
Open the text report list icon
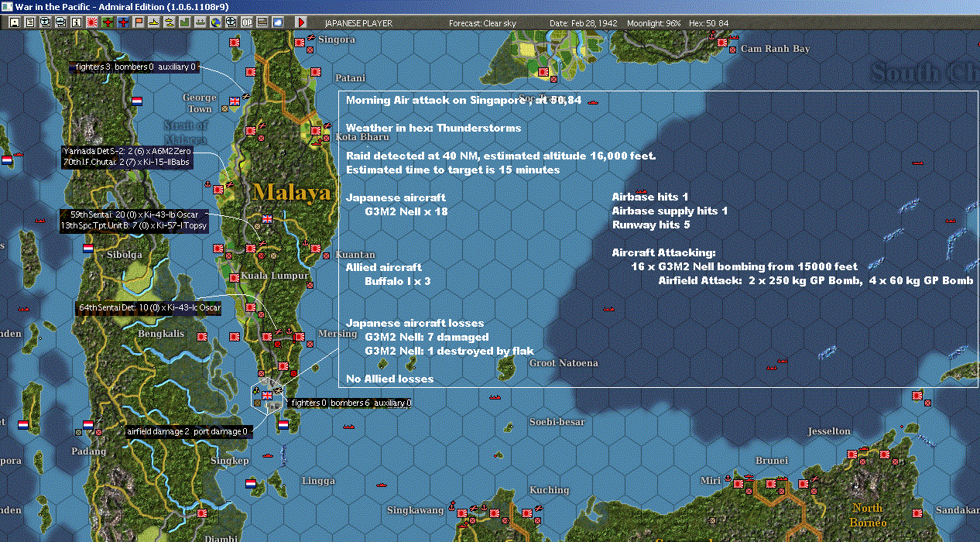coord(29,22)
